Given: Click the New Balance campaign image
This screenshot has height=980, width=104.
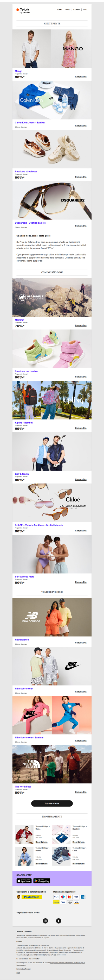Looking at the screenshot, I should [52, 617].
